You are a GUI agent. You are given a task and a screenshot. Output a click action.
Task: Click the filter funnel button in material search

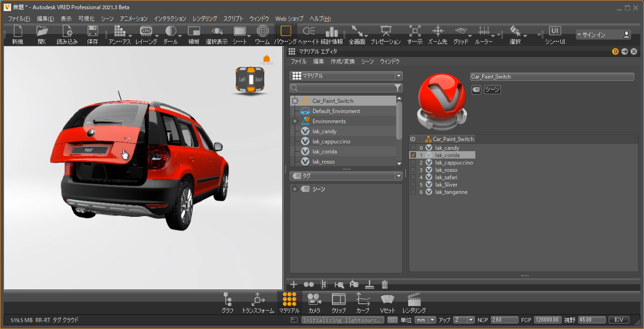(398, 88)
